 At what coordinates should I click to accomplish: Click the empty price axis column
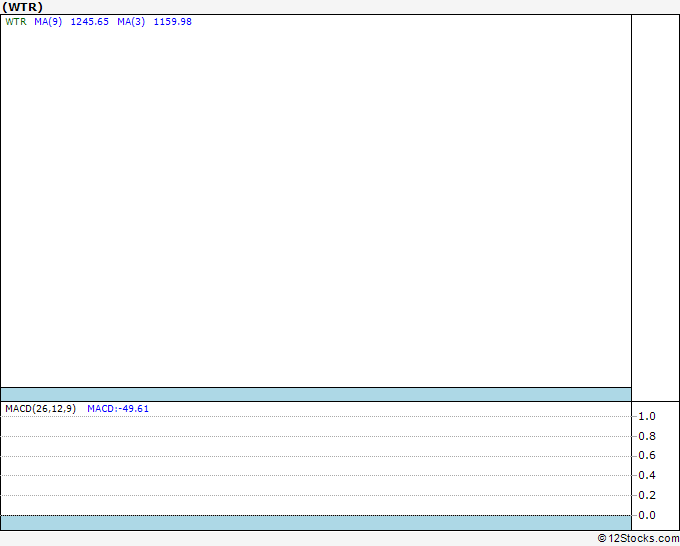point(655,208)
